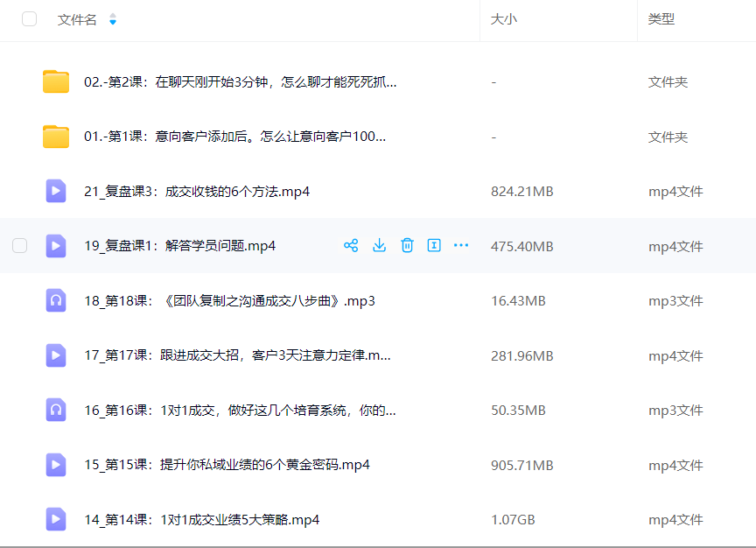The image size is (756, 548).
Task: Click mp4文件 type of 14_第14课 row
Action: (x=675, y=520)
